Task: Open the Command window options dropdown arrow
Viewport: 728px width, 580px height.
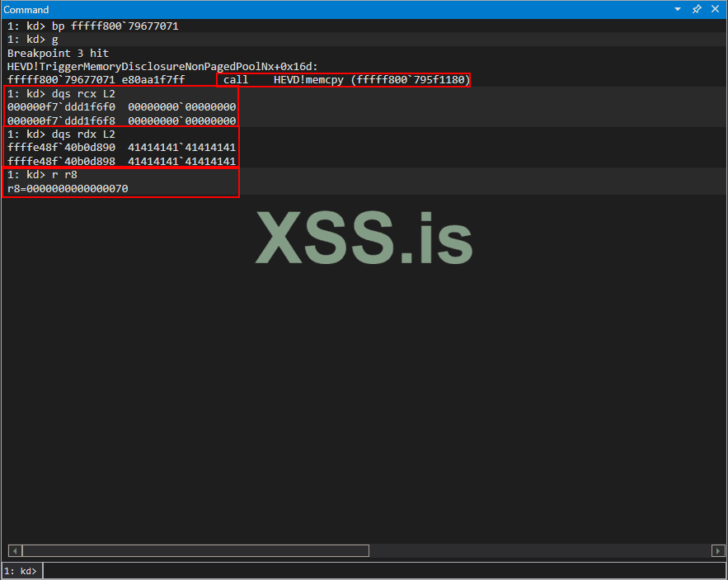Action: point(678,9)
